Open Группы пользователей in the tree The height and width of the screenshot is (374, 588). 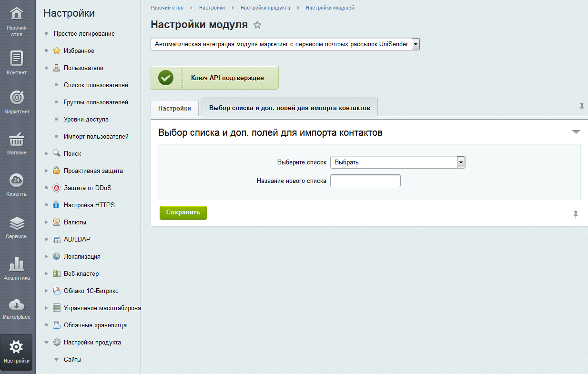96,102
